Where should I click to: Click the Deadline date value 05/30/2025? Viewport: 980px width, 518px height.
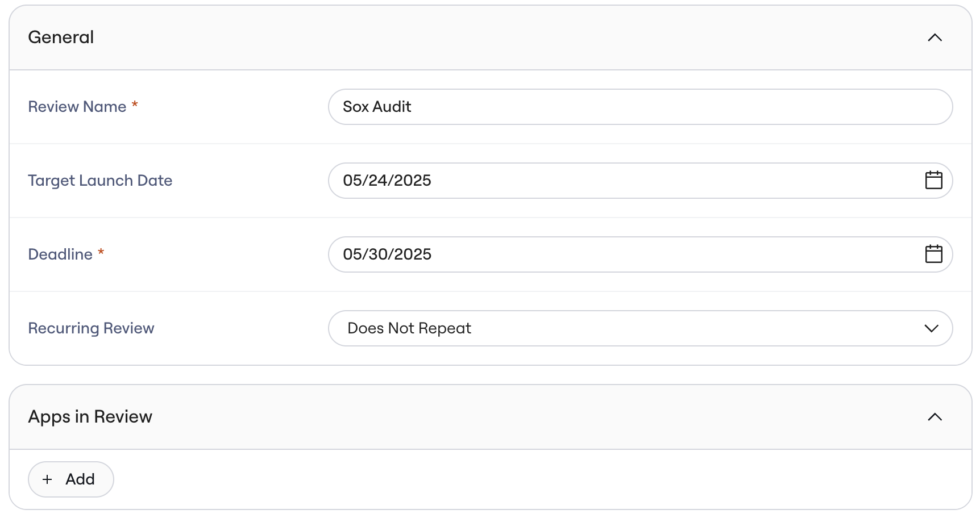point(387,254)
